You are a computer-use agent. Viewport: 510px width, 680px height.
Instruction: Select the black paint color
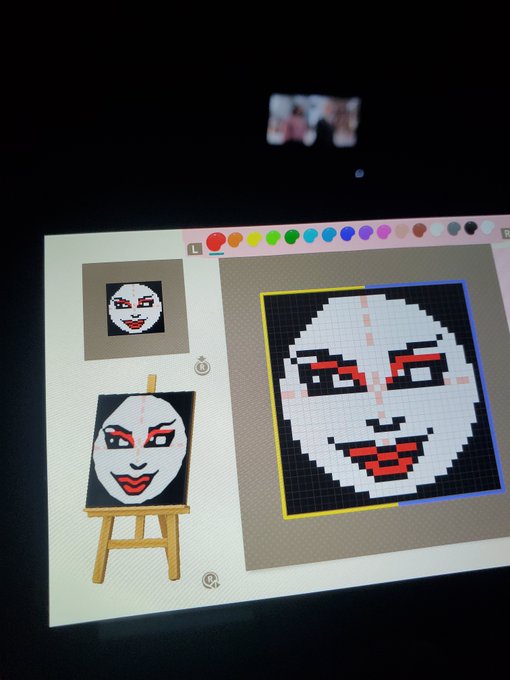471,227
